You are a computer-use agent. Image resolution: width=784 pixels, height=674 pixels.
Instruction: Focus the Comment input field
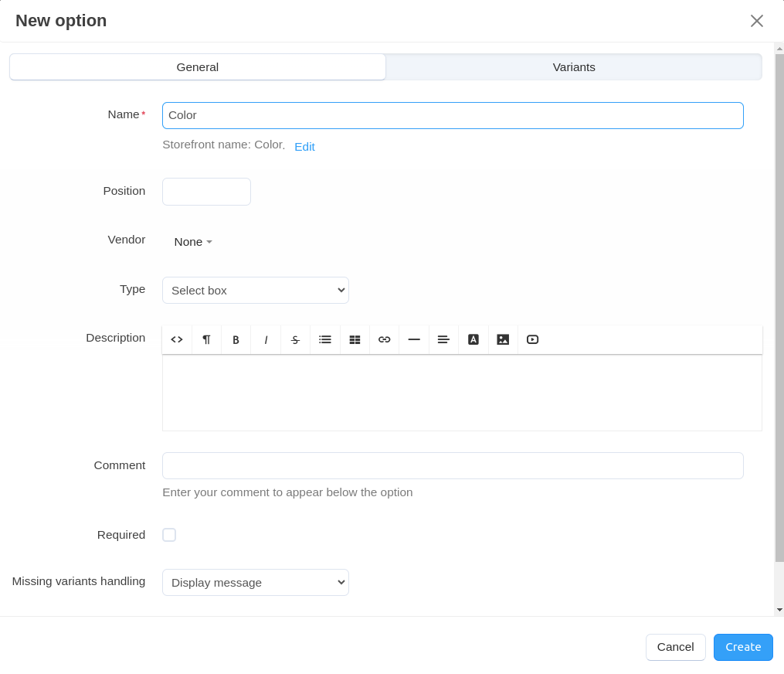453,466
